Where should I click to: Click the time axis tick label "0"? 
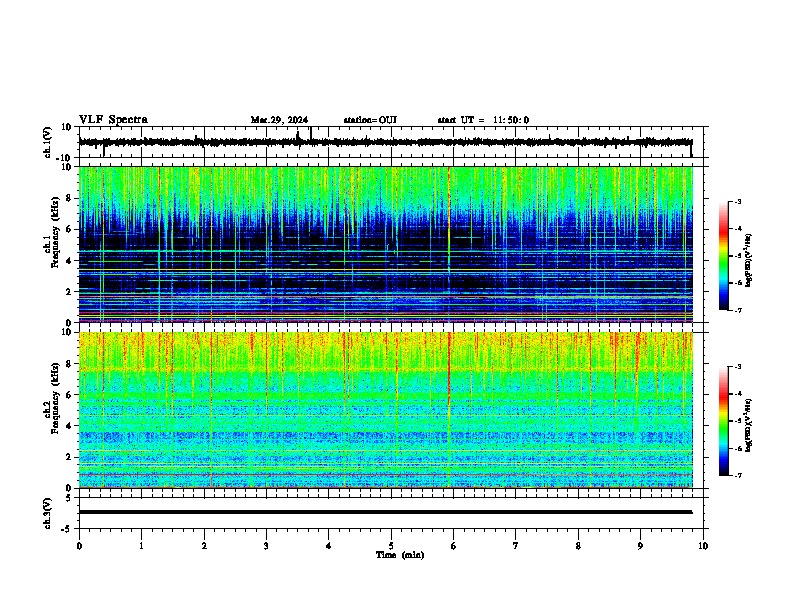(x=79, y=546)
